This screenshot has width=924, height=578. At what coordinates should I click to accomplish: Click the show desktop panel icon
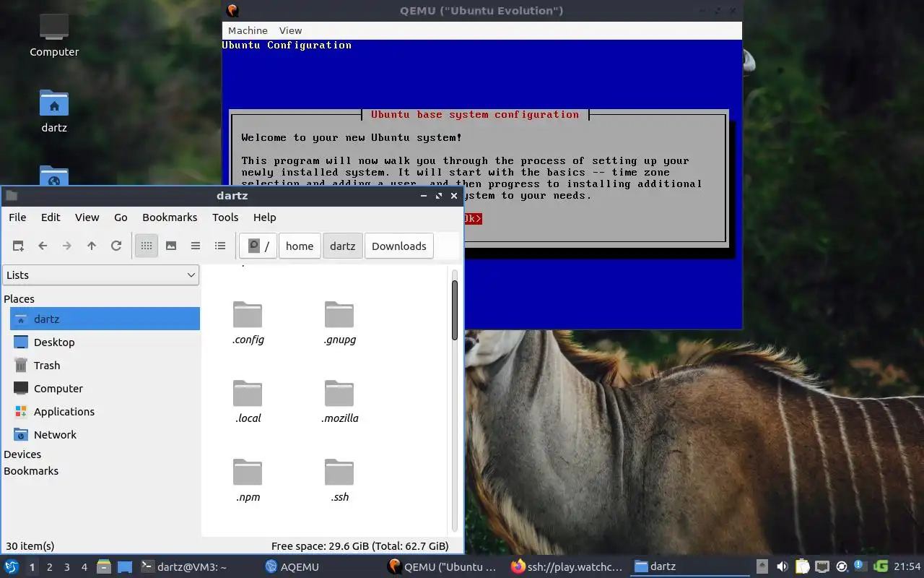[x=125, y=567]
